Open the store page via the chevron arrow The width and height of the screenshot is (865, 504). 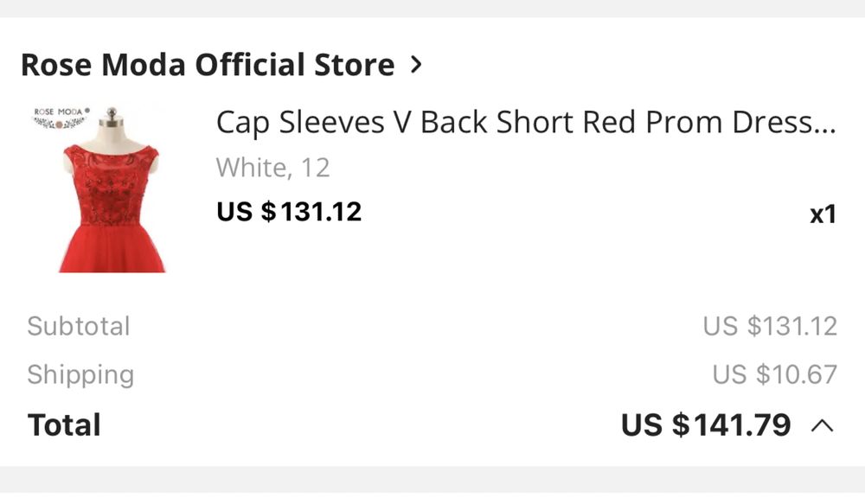tap(417, 64)
